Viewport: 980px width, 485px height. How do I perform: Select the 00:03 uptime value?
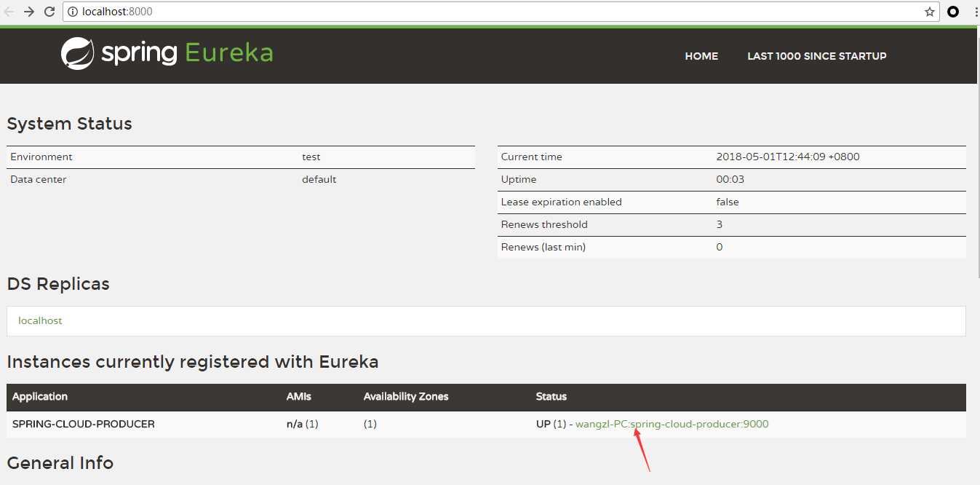click(x=730, y=179)
